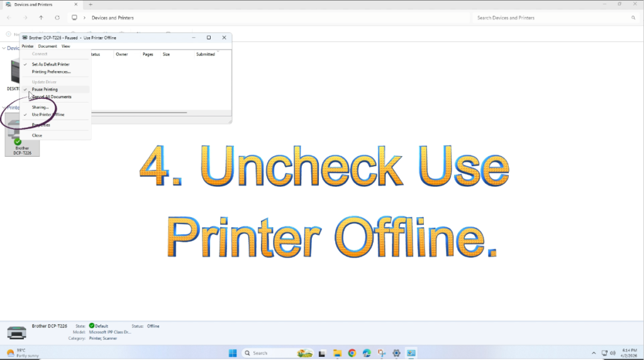644x360 pixels.
Task: Open the weather widget on taskbar
Action: click(x=23, y=353)
